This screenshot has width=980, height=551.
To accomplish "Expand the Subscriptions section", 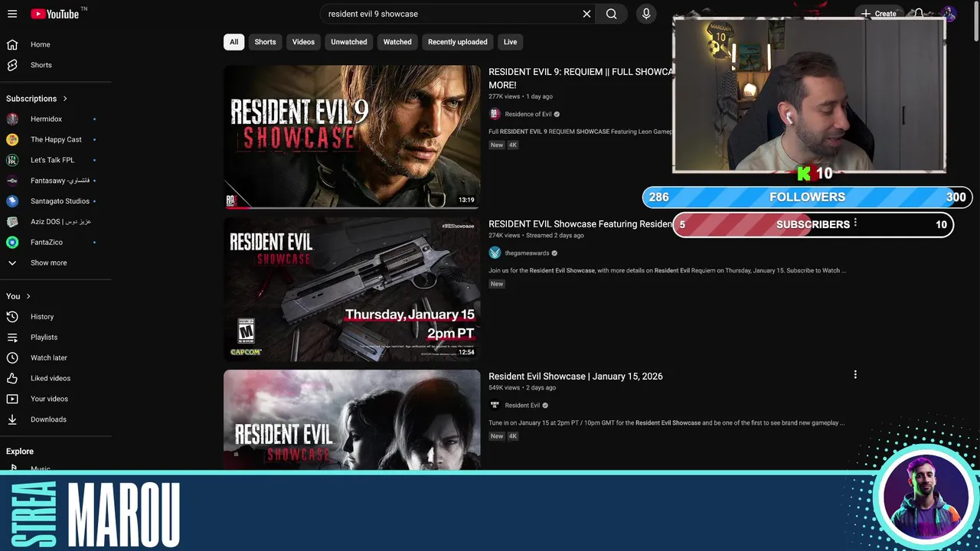I will pyautogui.click(x=37, y=99).
